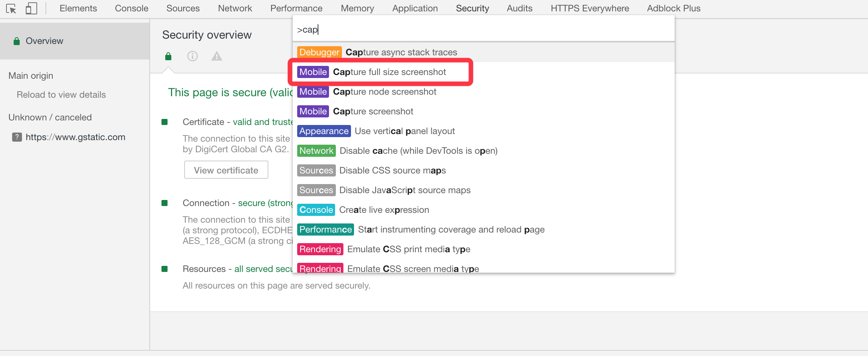868x356 pixels.
Task: Choose the plain Capture screenshot command
Action: click(x=484, y=111)
